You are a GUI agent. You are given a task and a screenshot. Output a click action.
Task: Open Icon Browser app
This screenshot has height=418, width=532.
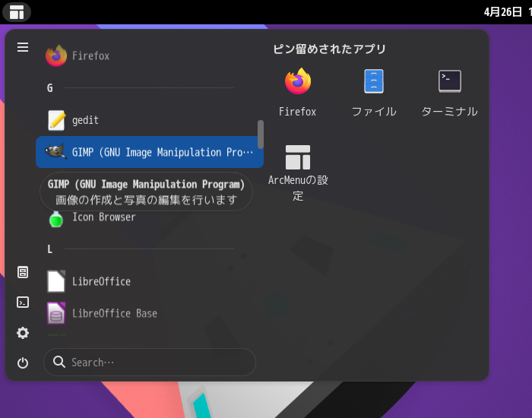(x=150, y=217)
